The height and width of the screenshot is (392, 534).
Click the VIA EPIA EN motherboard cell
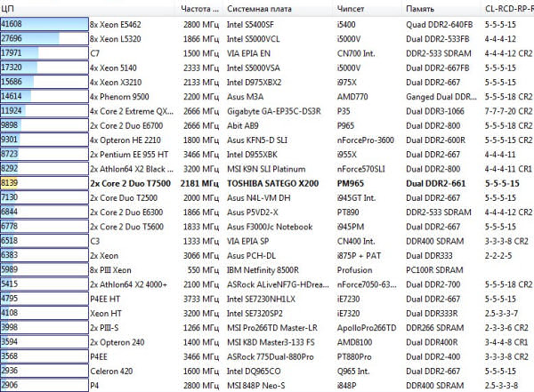[248, 53]
